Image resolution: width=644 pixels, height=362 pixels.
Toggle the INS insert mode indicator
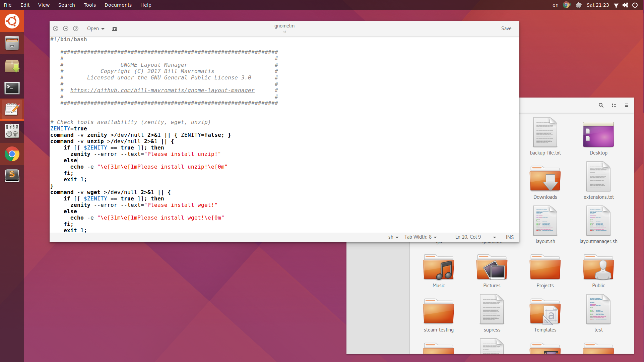509,237
